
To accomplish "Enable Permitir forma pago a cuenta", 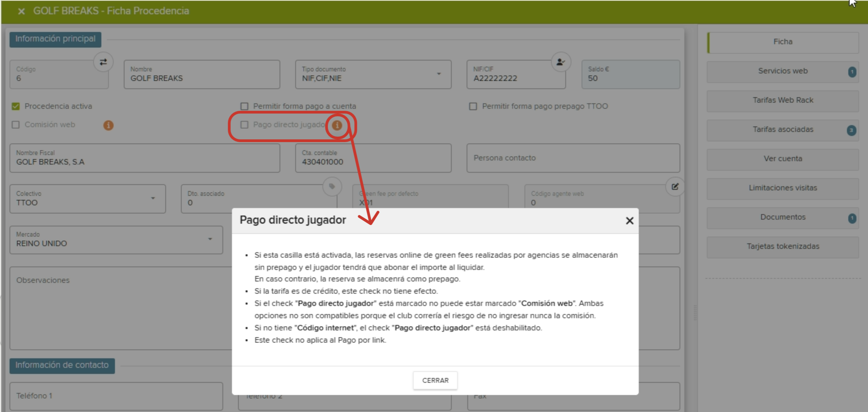I will click(244, 106).
